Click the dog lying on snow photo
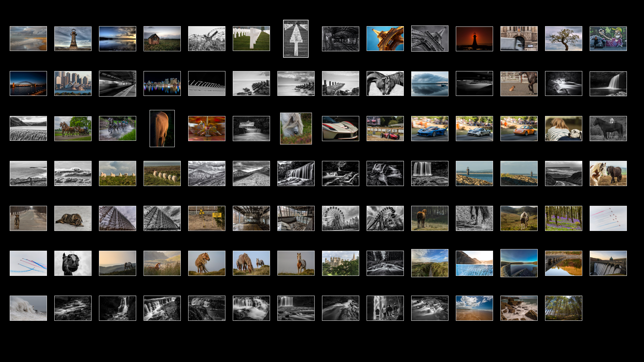 point(73,218)
